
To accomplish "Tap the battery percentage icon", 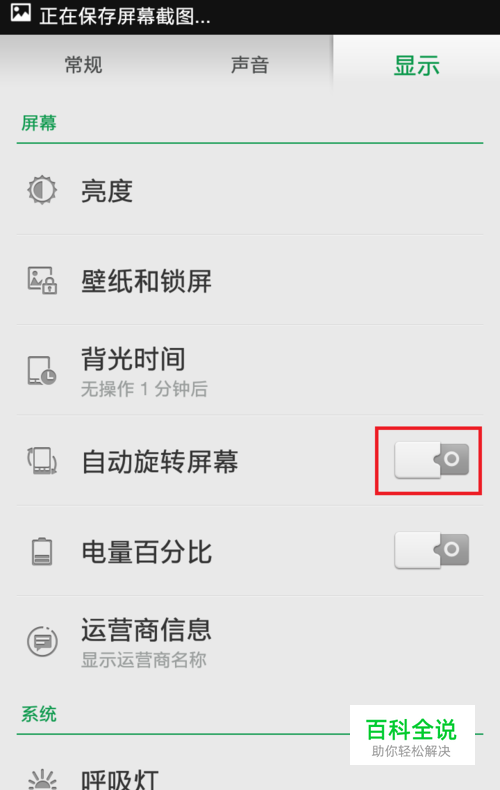I will point(42,551).
